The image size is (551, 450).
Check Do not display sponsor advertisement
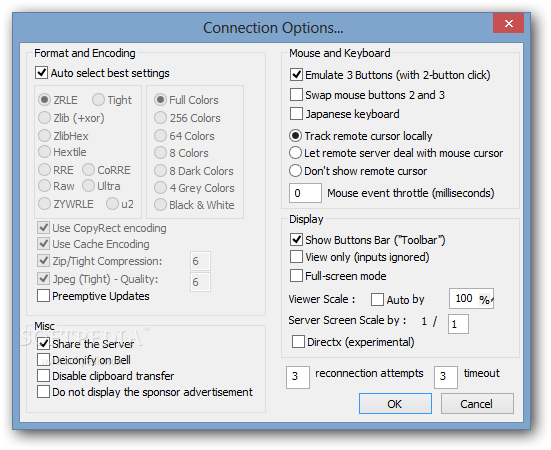tap(44, 392)
